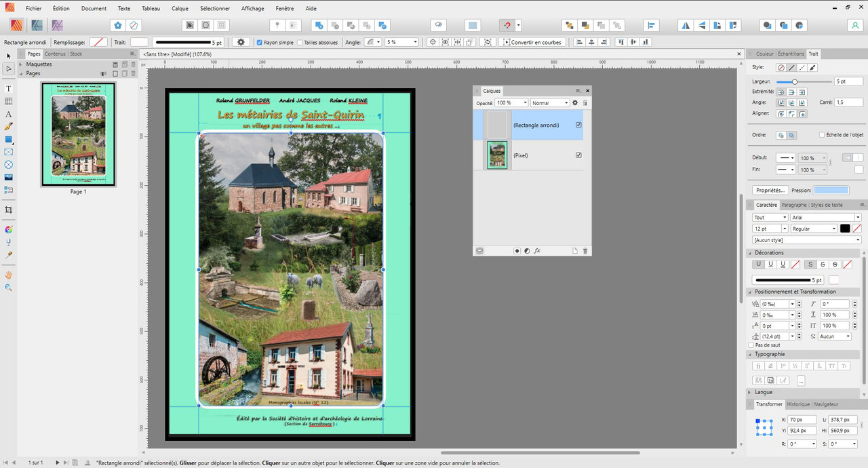Select the Frame Text tool

click(9, 89)
